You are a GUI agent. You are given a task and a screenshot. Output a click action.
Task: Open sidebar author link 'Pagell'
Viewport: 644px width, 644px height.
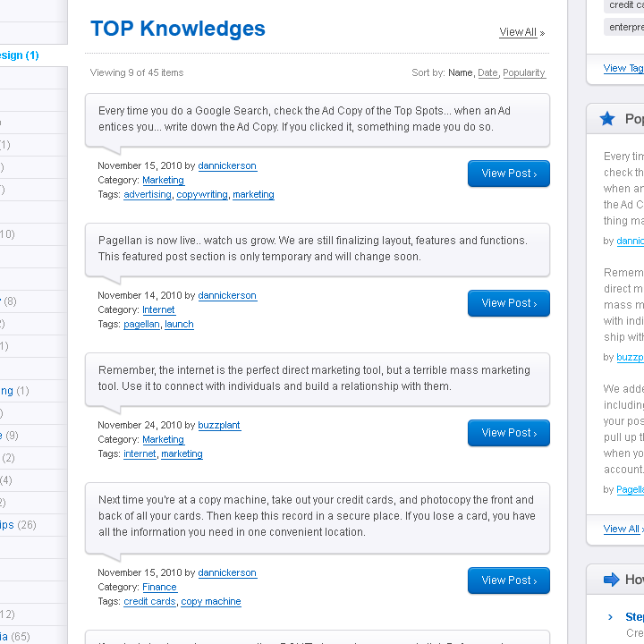tap(630, 489)
